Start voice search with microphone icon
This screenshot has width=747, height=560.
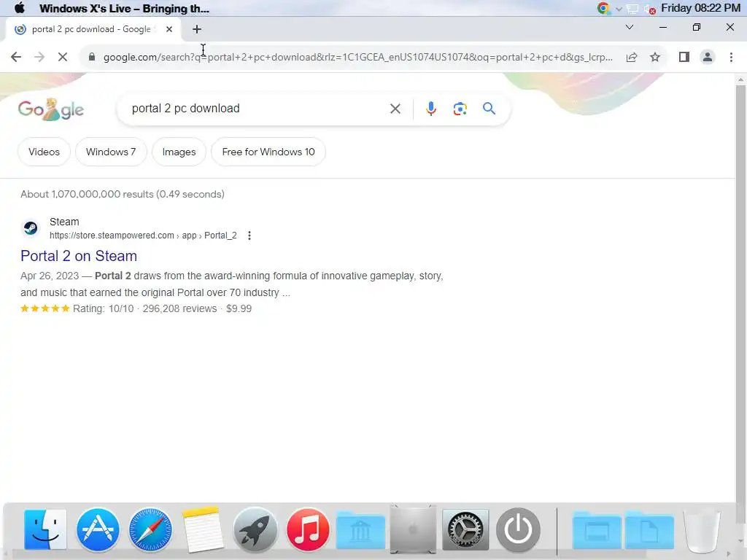pos(430,109)
